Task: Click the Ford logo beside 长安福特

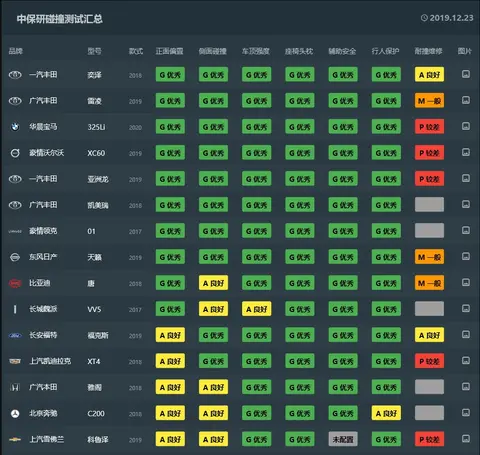Action: tap(15, 335)
